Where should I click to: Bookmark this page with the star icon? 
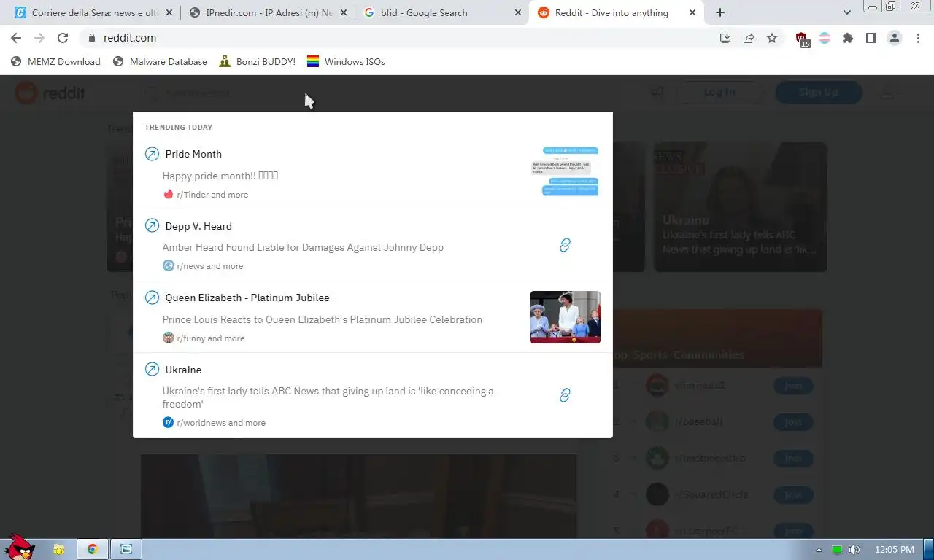pos(772,38)
